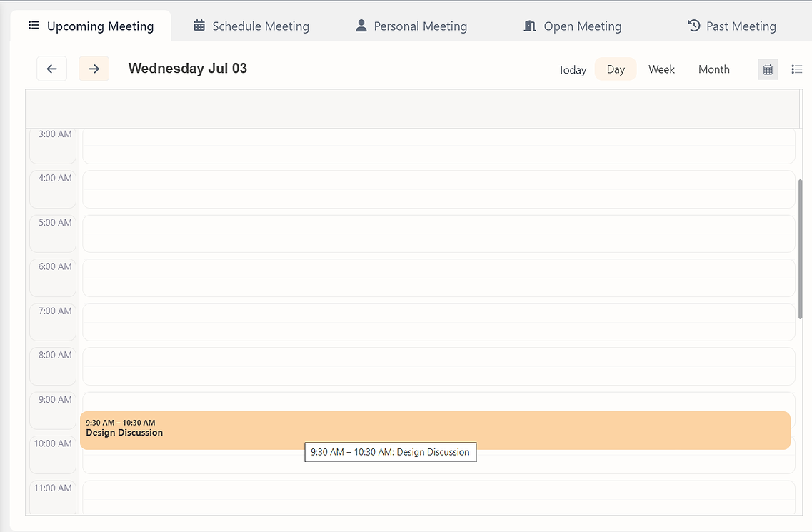Open the Upcoming Meeting tab
Image resolution: width=812 pixels, height=532 pixels.
[91, 26]
